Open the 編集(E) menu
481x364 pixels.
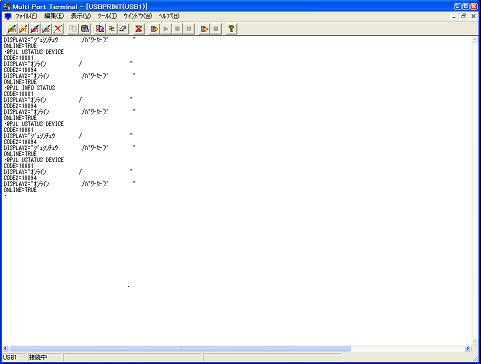(x=54, y=16)
